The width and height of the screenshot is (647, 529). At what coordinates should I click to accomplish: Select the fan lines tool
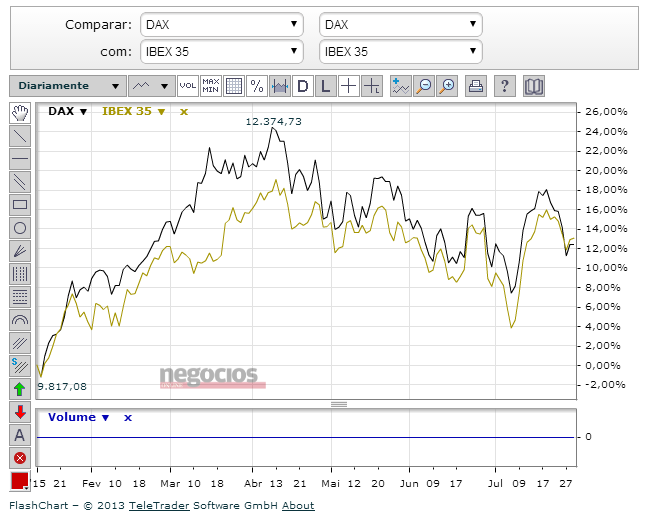pyautogui.click(x=20, y=251)
